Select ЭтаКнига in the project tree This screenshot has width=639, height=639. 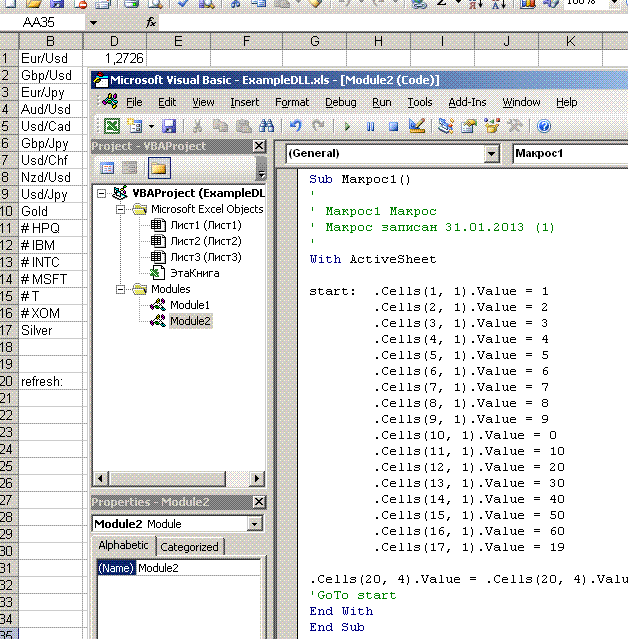[x=194, y=273]
